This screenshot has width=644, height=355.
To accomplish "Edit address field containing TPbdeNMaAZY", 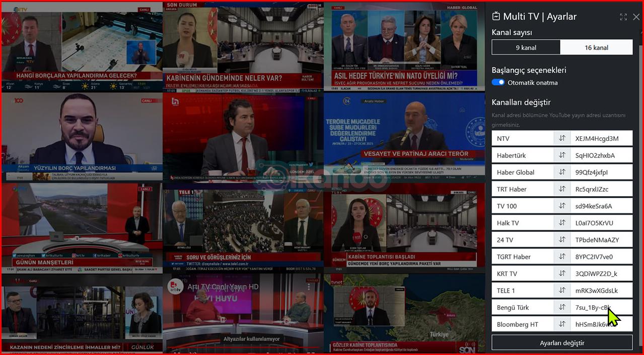I will 602,240.
